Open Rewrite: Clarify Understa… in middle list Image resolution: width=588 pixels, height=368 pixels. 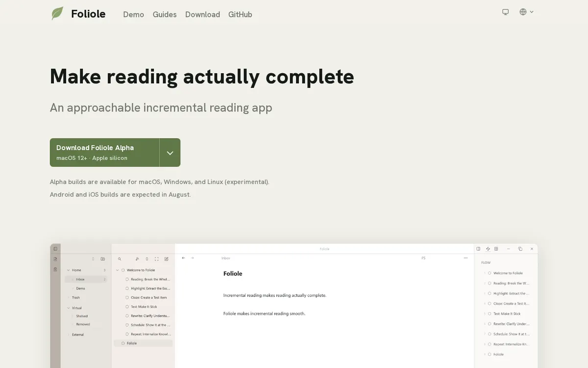150,316
